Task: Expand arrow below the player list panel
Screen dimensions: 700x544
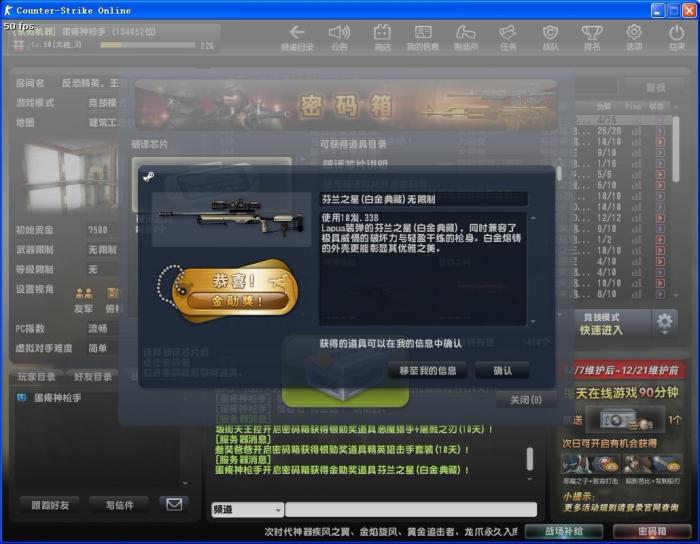Action: tap(185, 483)
